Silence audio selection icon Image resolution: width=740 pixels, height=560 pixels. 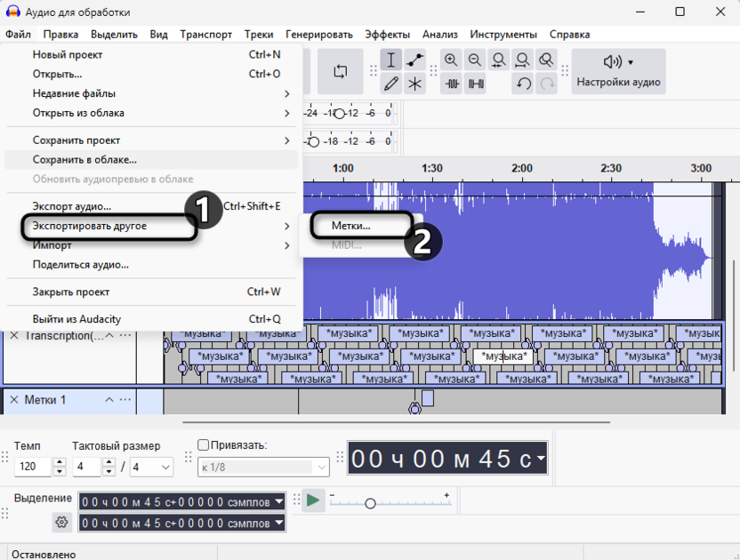point(475,84)
